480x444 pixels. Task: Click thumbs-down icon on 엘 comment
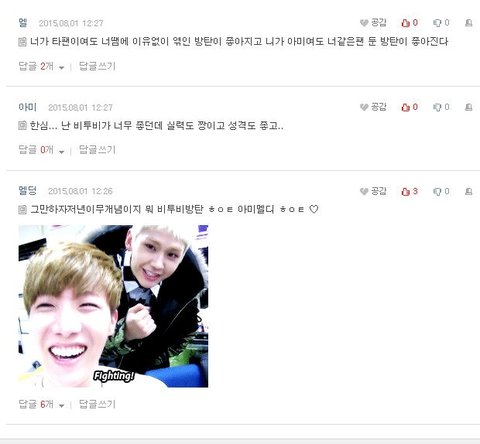click(x=437, y=23)
